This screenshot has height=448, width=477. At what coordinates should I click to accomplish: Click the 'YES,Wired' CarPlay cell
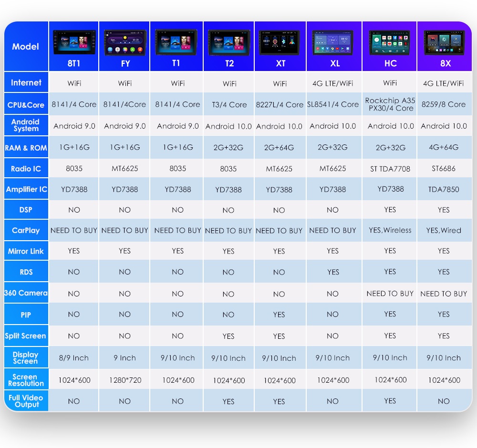[x=444, y=230]
